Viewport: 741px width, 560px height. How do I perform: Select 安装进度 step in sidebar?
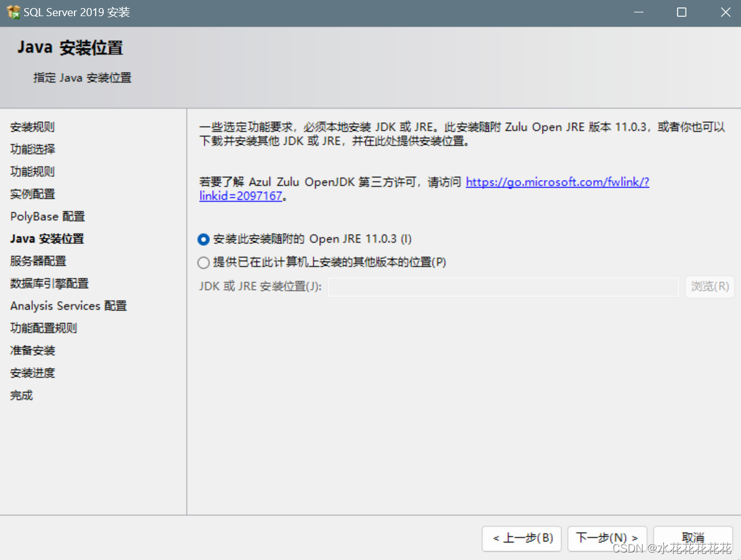(x=32, y=373)
